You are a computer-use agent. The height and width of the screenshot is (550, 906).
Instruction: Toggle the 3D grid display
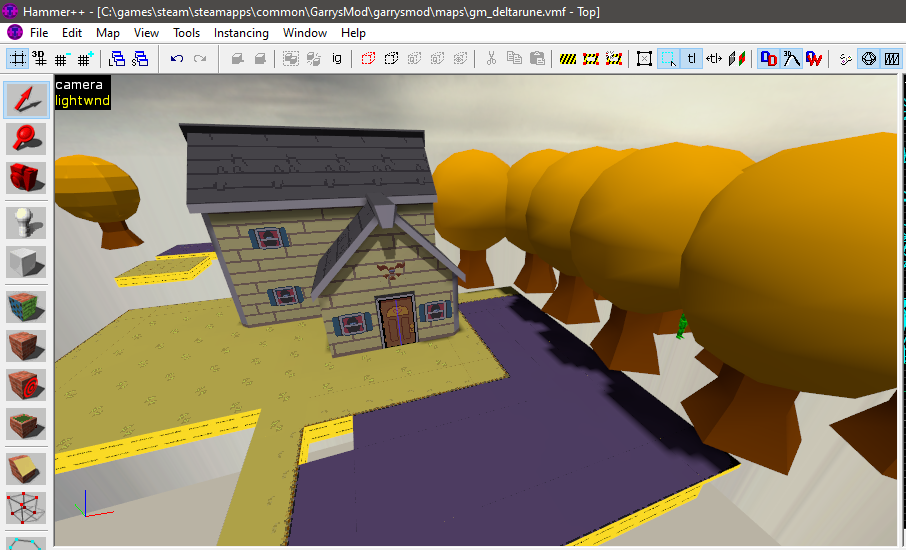pos(40,59)
